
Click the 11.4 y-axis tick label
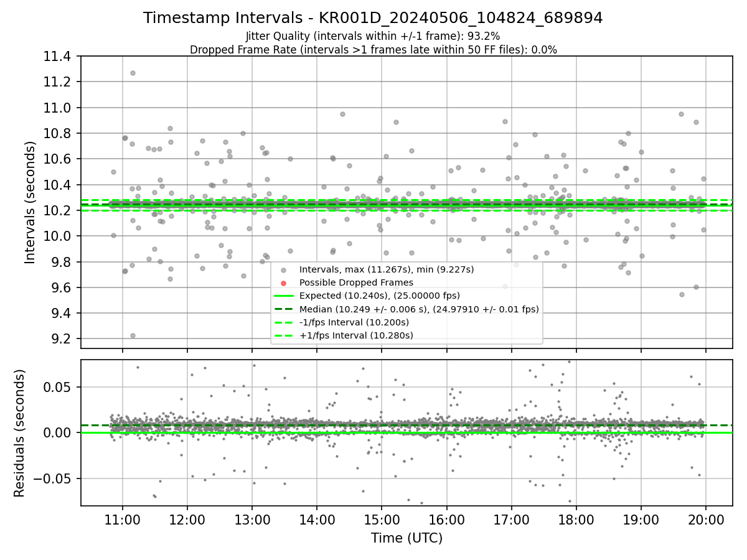pyautogui.click(x=59, y=57)
